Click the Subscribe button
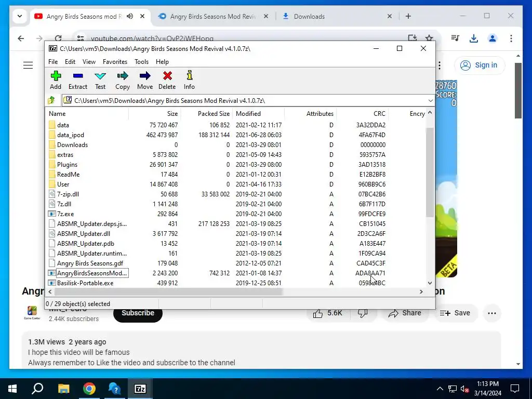 (138, 313)
